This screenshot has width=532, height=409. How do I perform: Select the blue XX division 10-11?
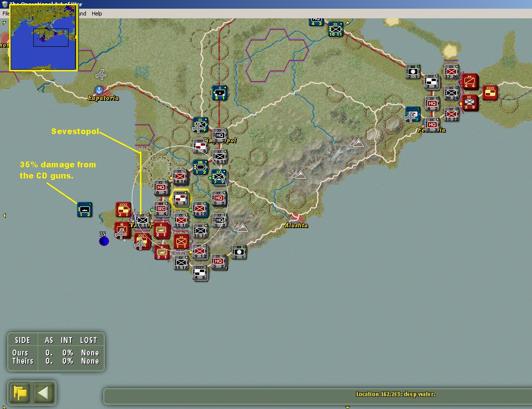[x=336, y=29]
